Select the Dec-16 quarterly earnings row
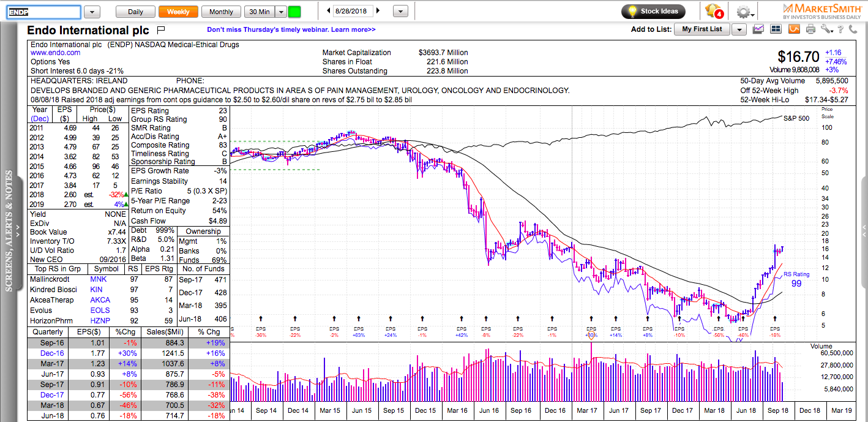Viewport: 868px width, 422px height. tap(129, 354)
